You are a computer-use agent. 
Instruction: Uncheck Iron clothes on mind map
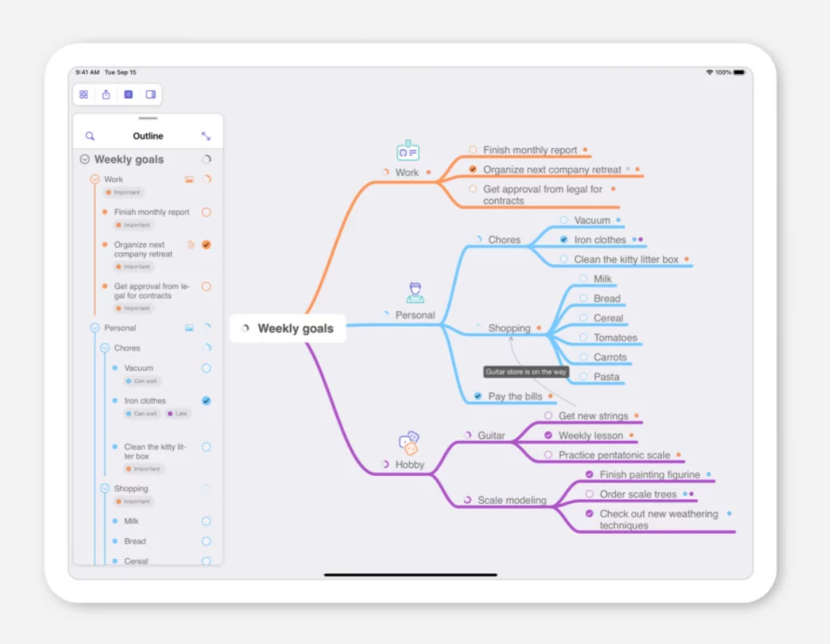click(x=564, y=239)
